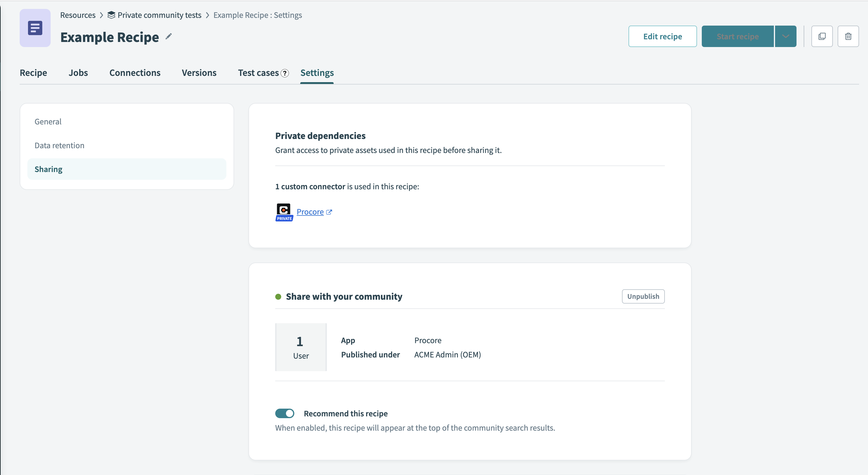Click the copy recipe icon in the top toolbar
The image size is (868, 475).
[x=822, y=36]
